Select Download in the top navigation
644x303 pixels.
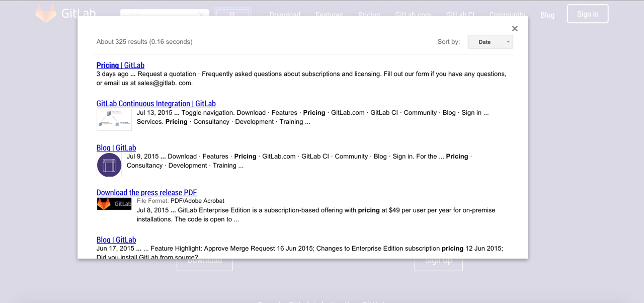pyautogui.click(x=285, y=14)
